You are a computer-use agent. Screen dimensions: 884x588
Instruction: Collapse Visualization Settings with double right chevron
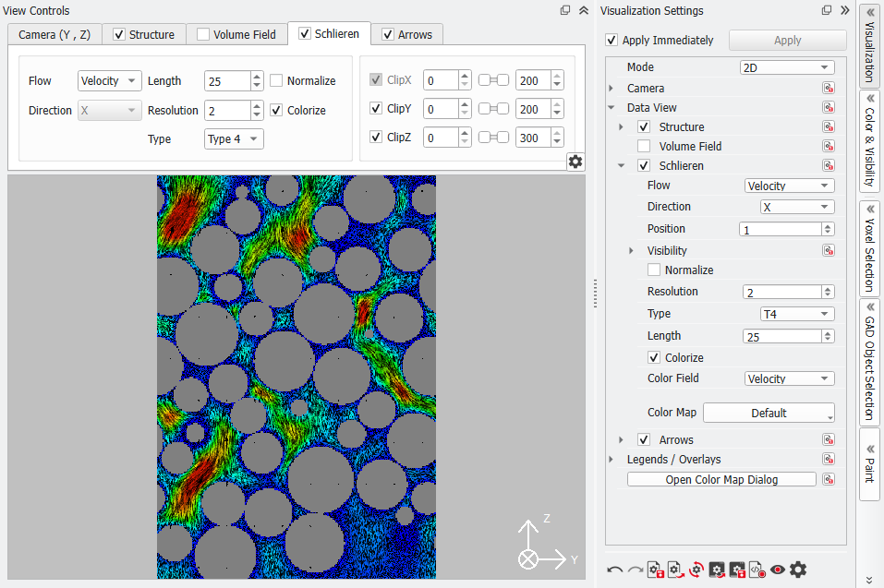pos(844,10)
